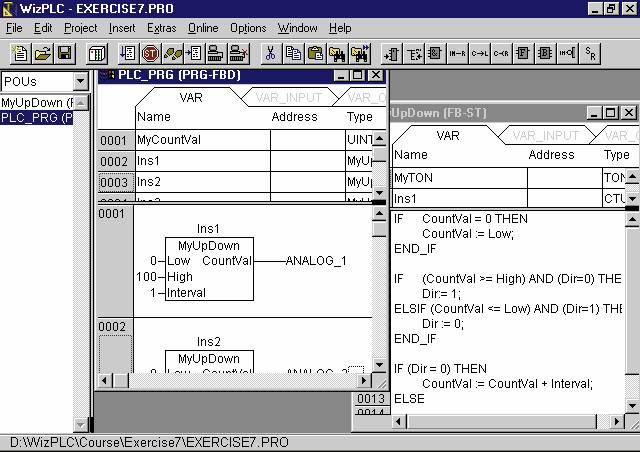Click scroll down arrow of UpDown code pane
Screen dimensions: 640x452
point(632,405)
